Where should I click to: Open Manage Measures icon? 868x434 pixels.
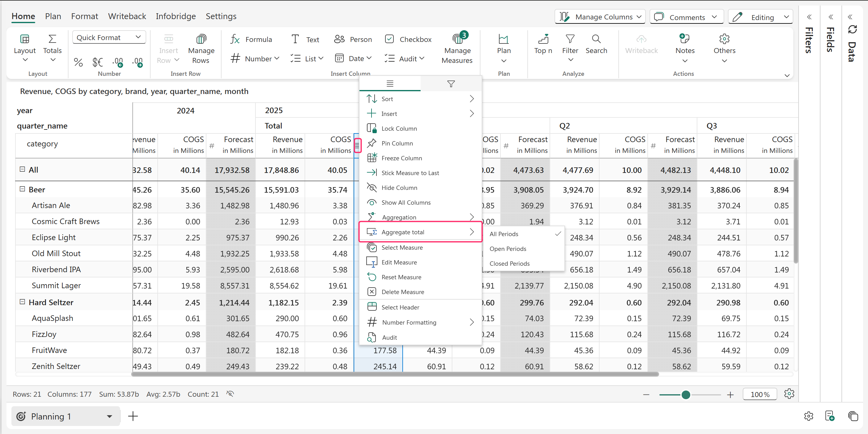coord(457,39)
